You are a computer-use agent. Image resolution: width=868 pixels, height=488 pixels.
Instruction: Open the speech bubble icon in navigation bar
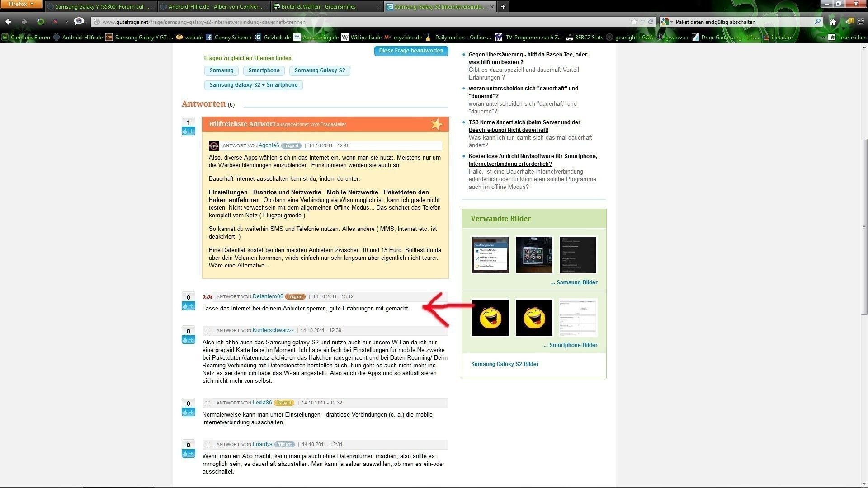tap(79, 21)
